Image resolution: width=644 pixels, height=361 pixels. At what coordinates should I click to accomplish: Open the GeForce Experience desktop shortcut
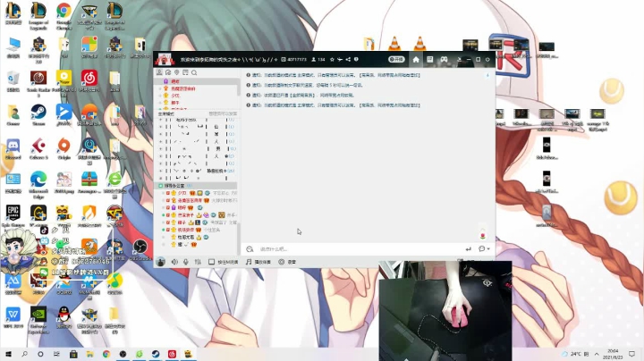(38, 319)
